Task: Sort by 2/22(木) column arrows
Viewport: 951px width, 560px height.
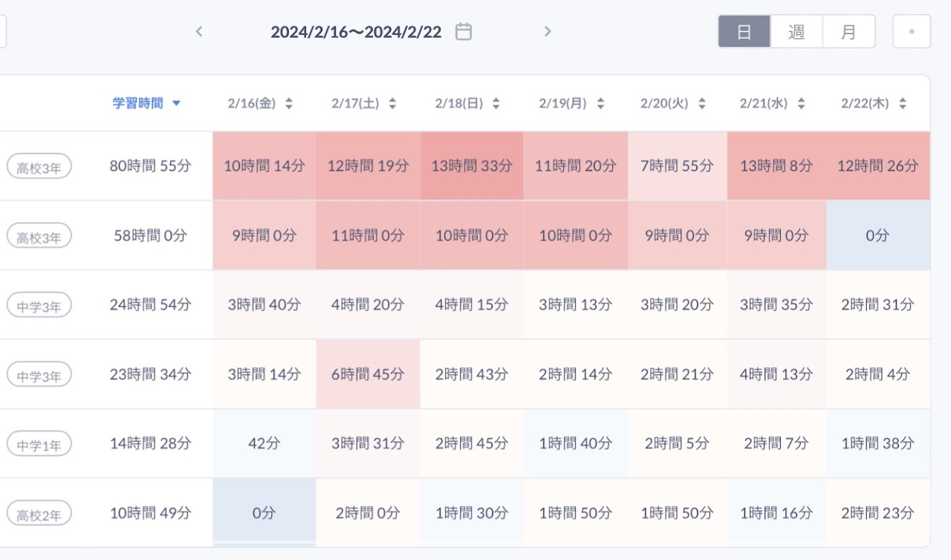Action: [x=902, y=104]
